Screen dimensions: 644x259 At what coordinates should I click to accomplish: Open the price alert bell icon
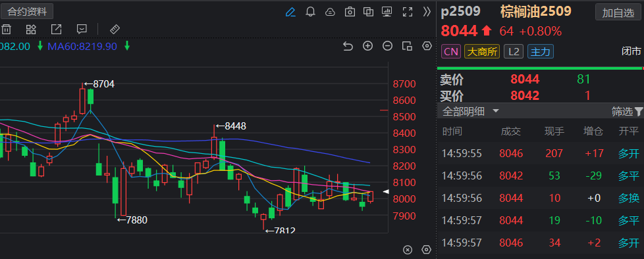tap(311, 12)
